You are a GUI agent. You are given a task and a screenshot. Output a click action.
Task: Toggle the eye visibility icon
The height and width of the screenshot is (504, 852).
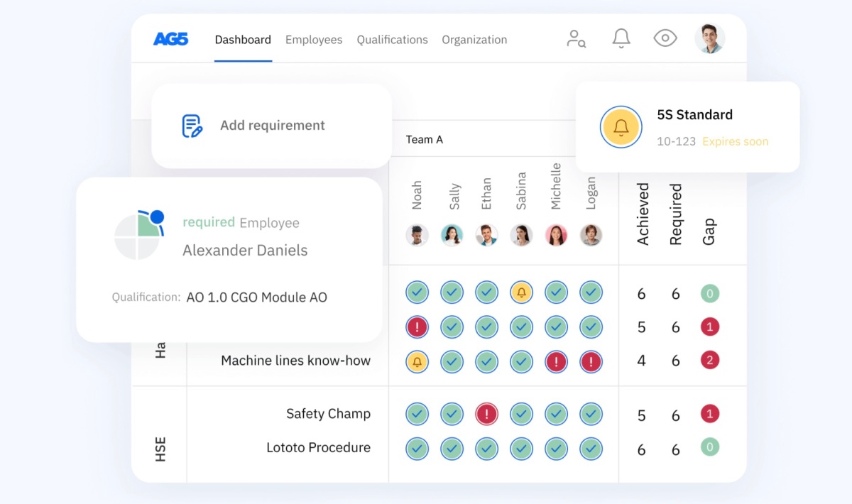tap(665, 38)
